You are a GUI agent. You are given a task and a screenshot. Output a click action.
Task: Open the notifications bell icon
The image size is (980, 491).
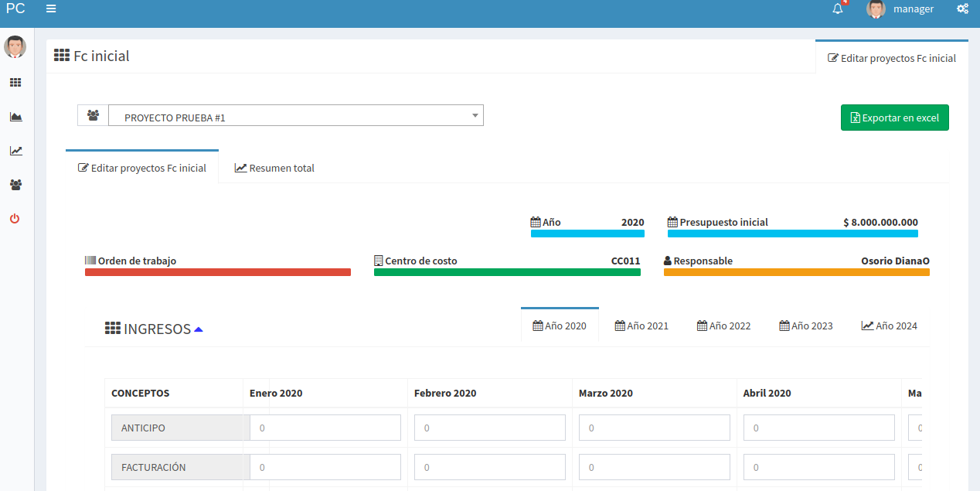pos(838,9)
